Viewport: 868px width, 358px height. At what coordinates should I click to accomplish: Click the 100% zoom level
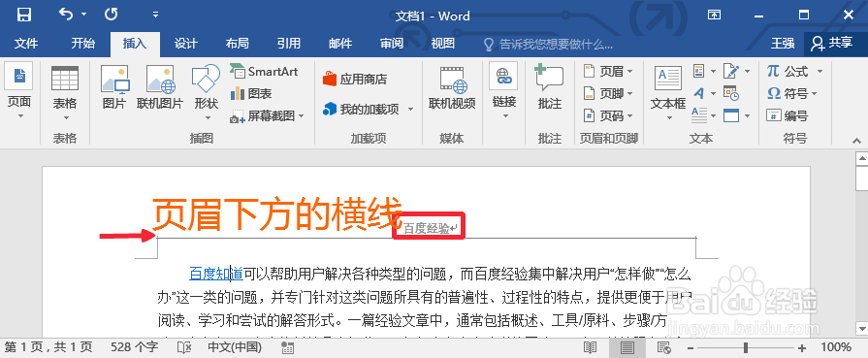[835, 347]
